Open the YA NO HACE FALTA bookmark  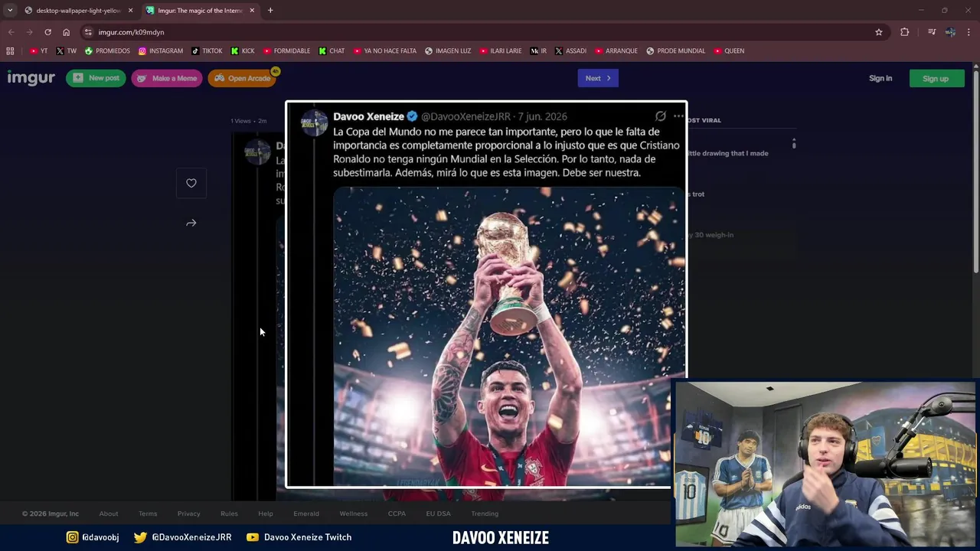click(x=385, y=51)
